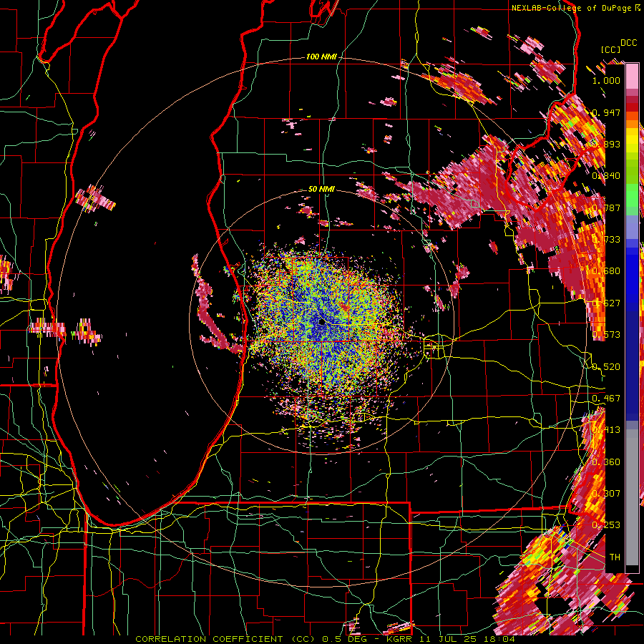644x644 pixels.
Task: Click the TH threshold label on the scale
Action: click(x=615, y=557)
